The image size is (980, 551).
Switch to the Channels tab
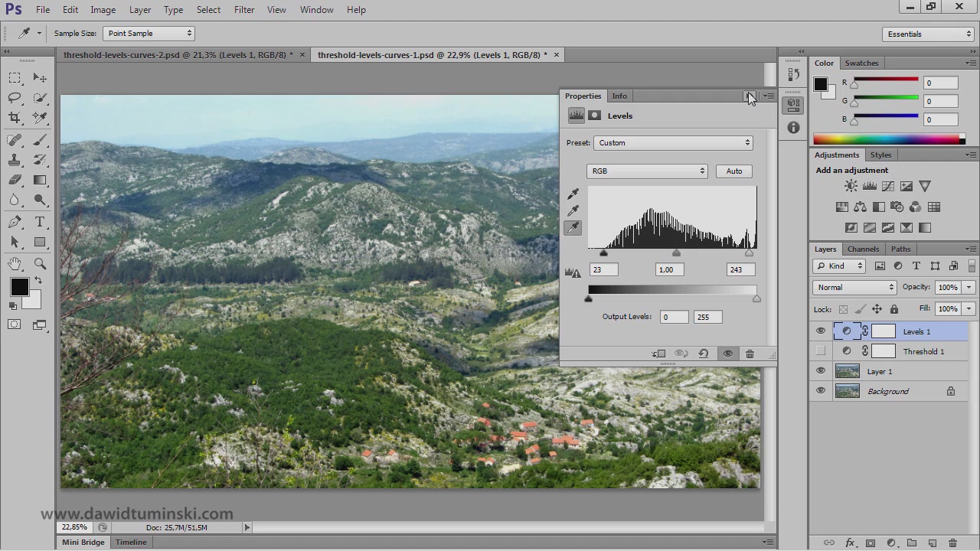(863, 249)
